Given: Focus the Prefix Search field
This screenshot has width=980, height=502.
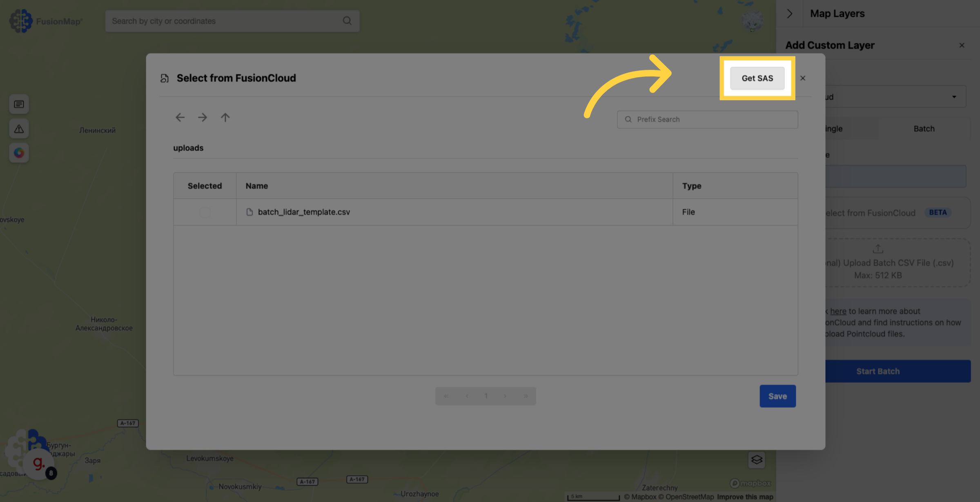Looking at the screenshot, I should pos(707,119).
